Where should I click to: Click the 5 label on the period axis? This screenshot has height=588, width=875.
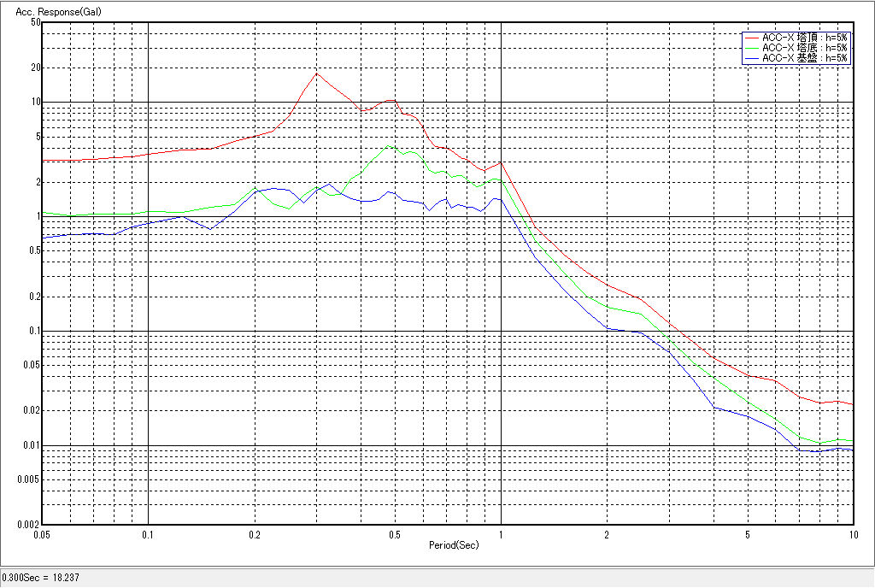[x=747, y=535]
